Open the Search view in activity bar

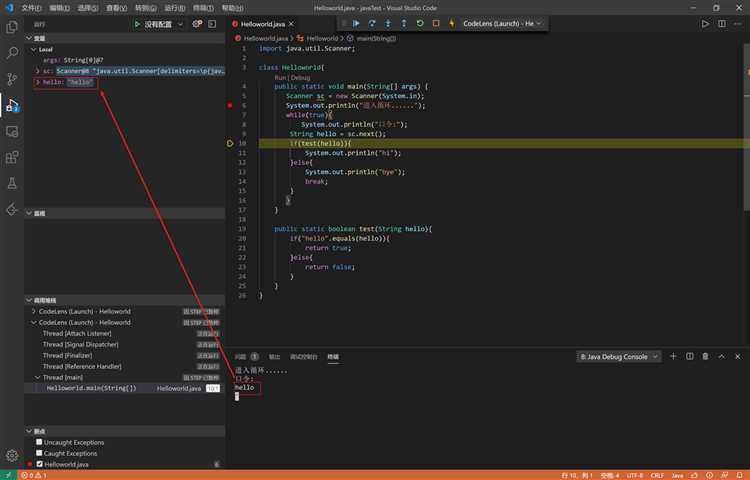click(12, 53)
